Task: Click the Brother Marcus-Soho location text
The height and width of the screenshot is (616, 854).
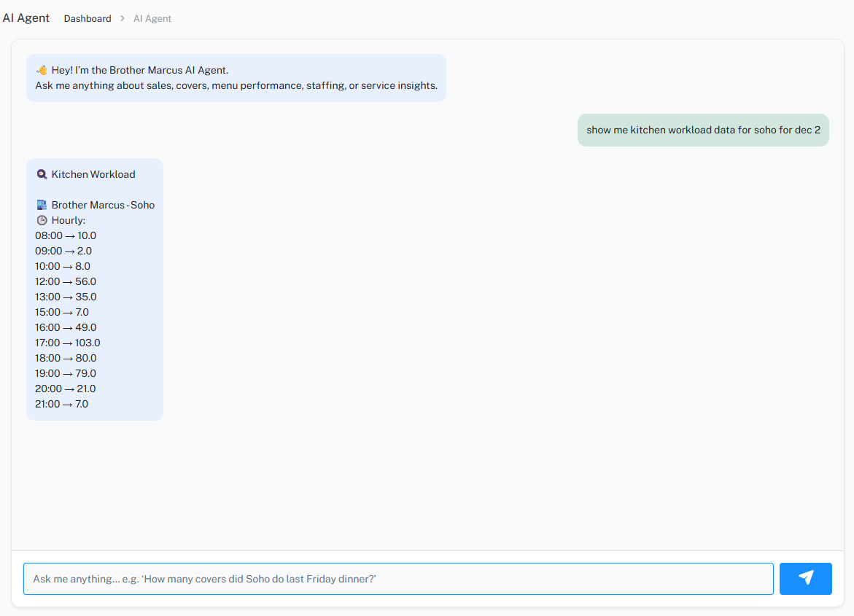Action: tap(103, 205)
